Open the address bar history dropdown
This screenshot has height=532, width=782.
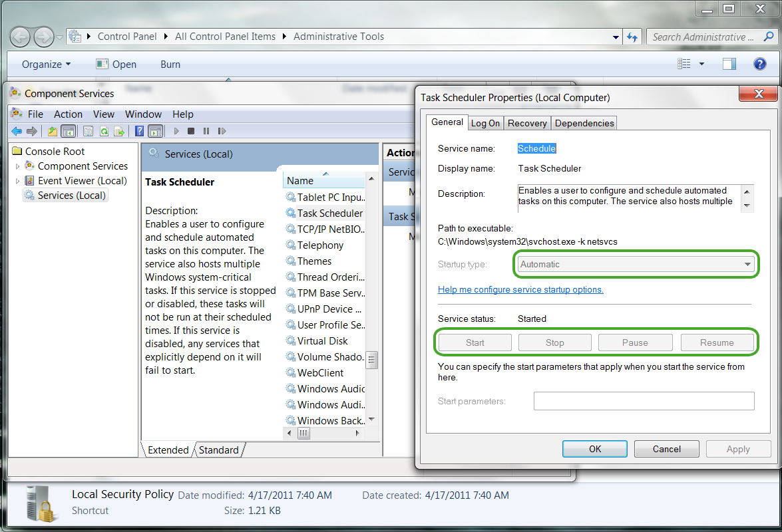[x=616, y=37]
